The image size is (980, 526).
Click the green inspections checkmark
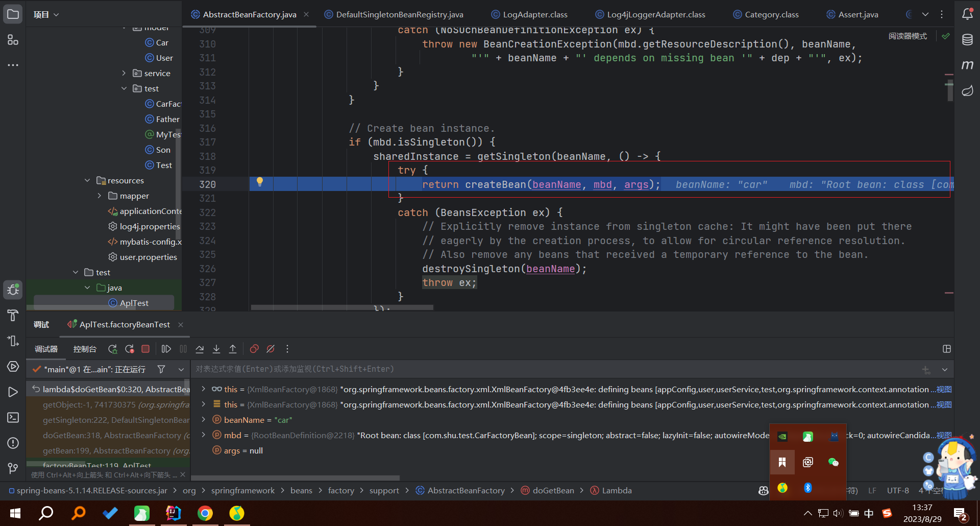(946, 36)
